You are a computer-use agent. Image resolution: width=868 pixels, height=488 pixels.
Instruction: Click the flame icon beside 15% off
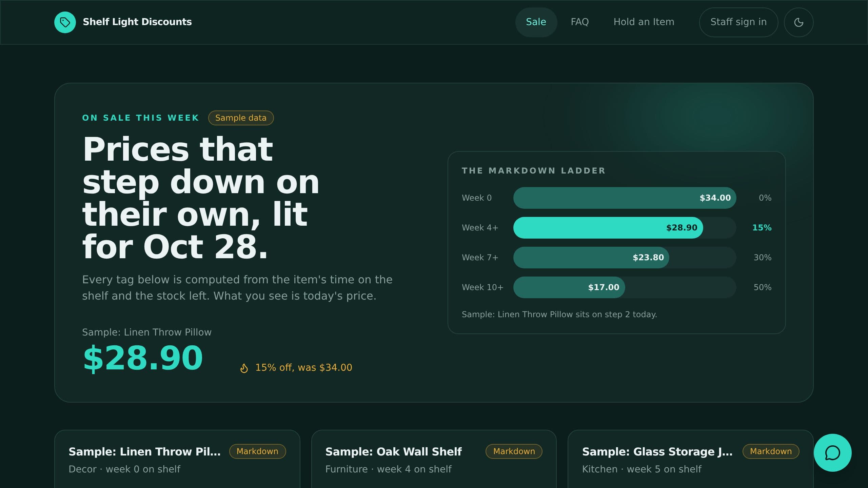tap(244, 368)
